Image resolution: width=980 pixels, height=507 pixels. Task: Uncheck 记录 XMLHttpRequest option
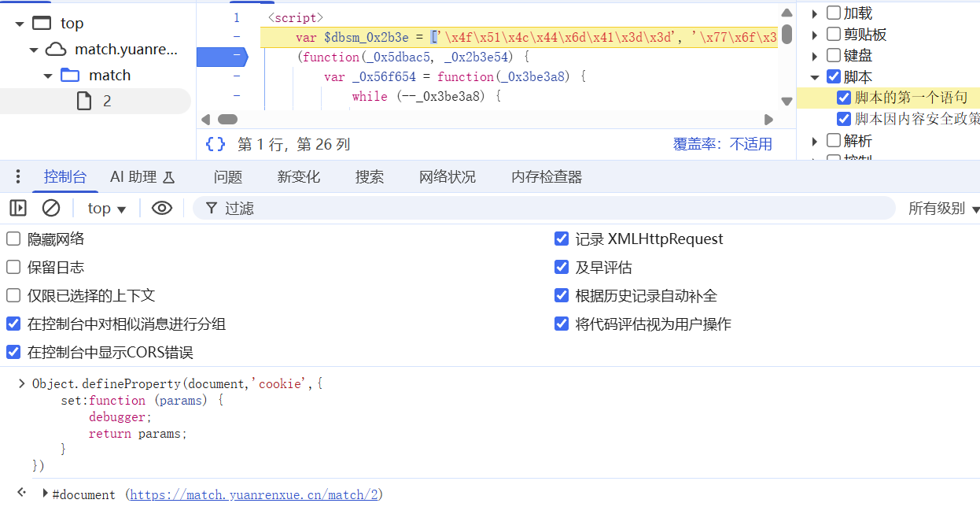pyautogui.click(x=562, y=239)
